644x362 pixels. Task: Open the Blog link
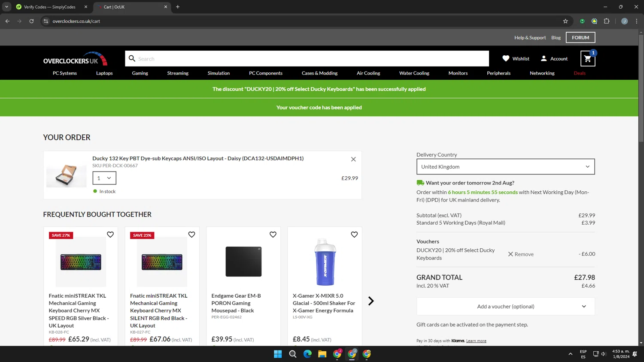(556, 38)
